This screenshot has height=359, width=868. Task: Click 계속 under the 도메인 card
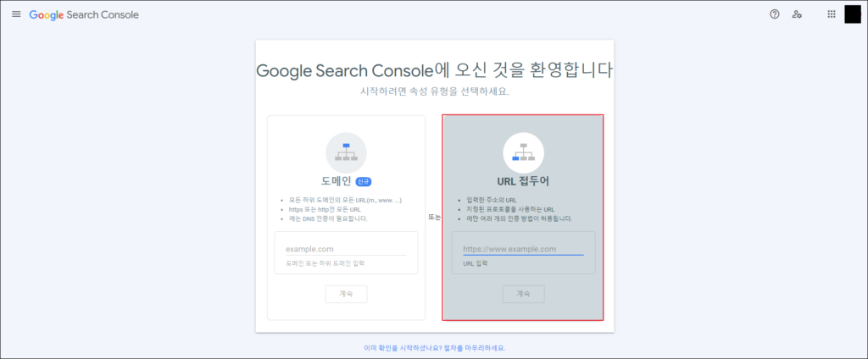(346, 295)
